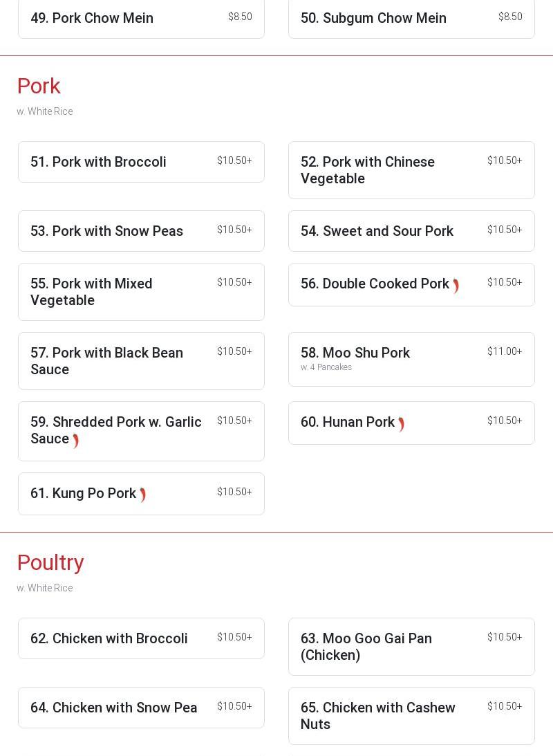Open 58. Moo Shu Pork with pancakes
Viewport: 553px width, 756px height.
[411, 359]
